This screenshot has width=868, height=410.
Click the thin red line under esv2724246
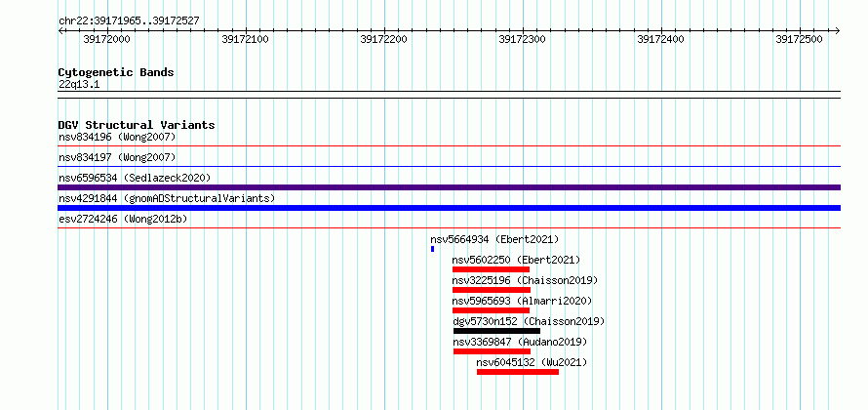449,227
